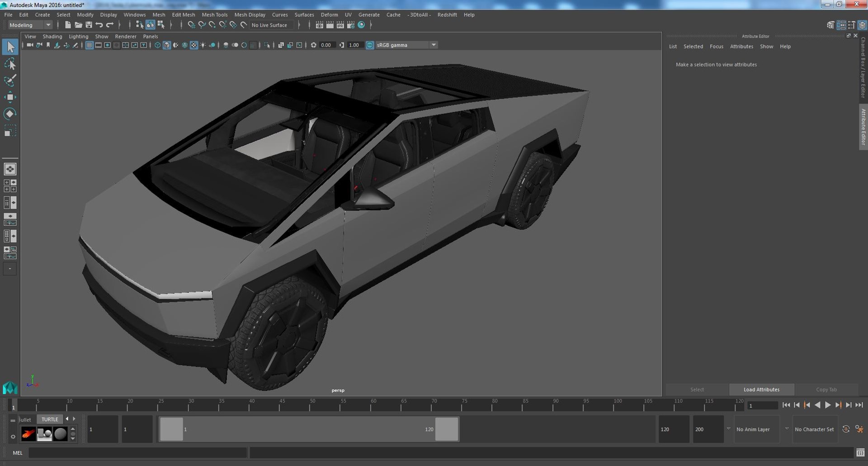Open Attribute Editor Focus menu

coord(716,47)
